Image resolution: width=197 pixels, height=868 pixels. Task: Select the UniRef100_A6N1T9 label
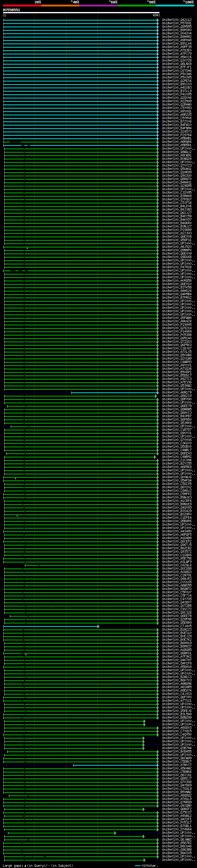pos(177,393)
